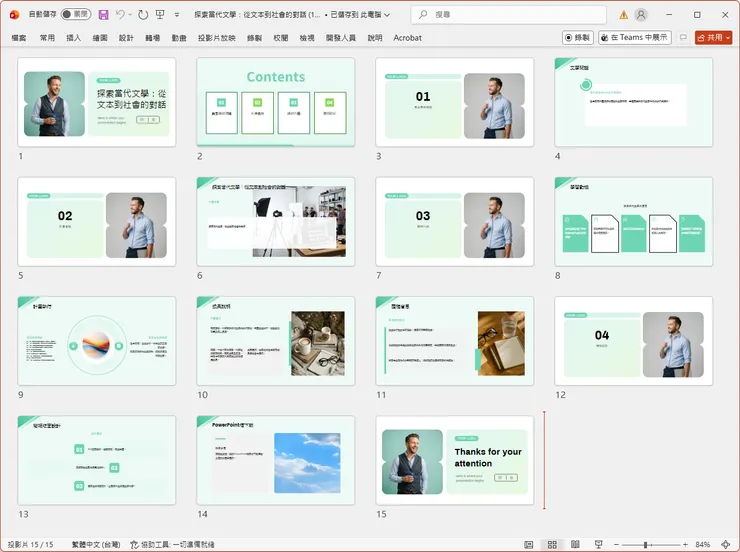Open the user account avatar icon
The image size is (740, 552).
pos(641,15)
